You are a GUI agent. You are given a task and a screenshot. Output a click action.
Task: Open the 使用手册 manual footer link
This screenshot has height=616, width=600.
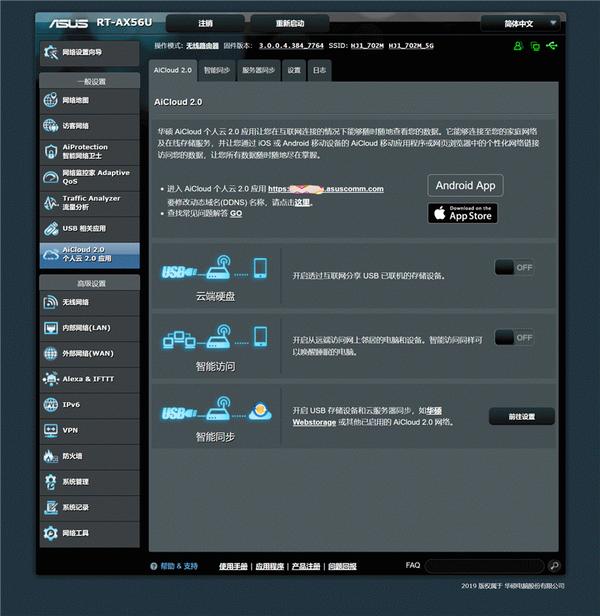[233, 566]
